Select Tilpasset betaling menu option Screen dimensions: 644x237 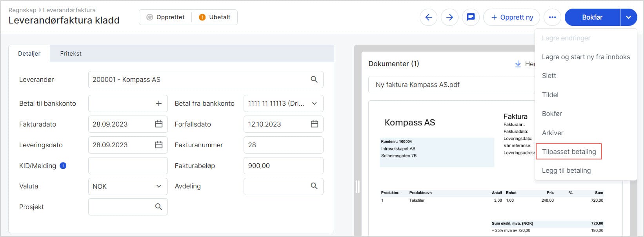tap(569, 152)
